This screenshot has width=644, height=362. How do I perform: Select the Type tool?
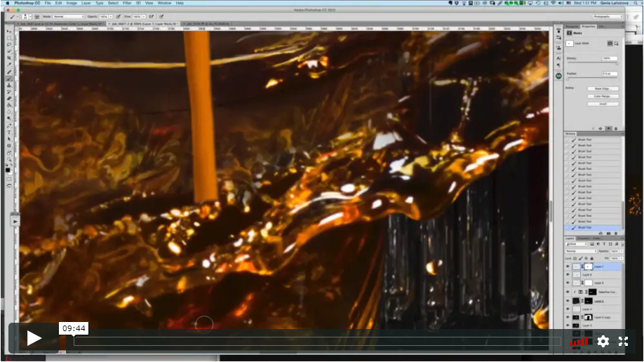9,132
